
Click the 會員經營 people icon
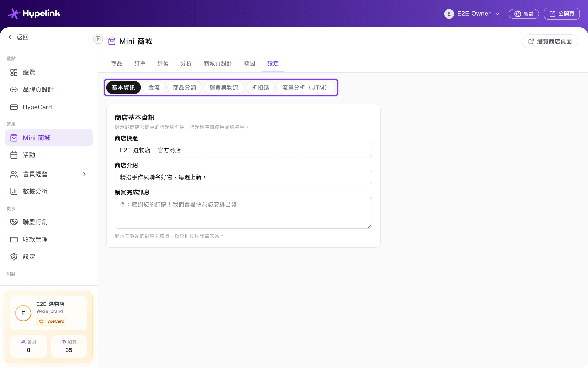pos(14,174)
